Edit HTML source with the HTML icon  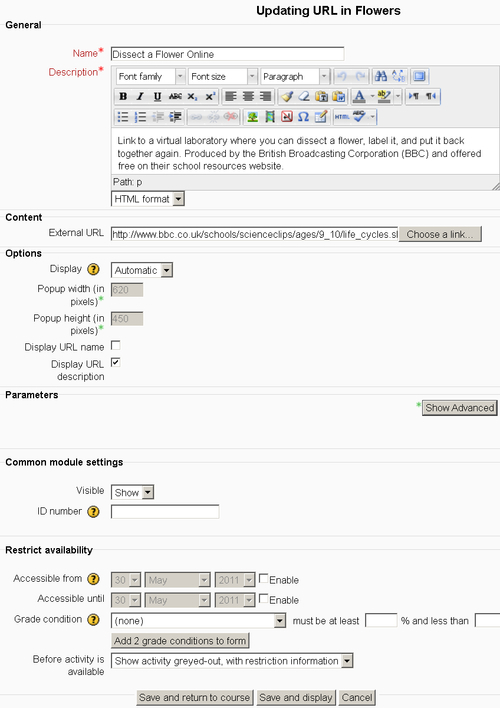tap(342, 117)
